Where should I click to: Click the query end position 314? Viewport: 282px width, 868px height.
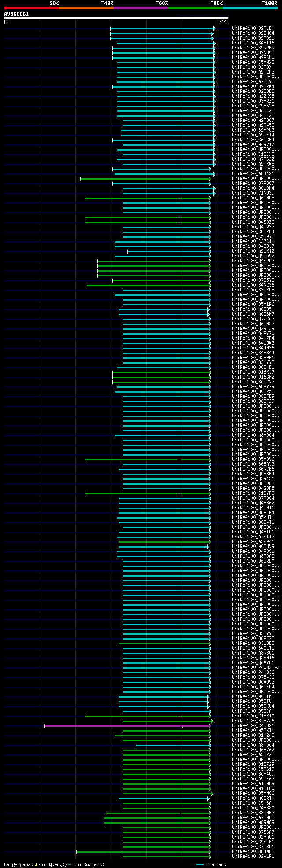coord(222,22)
